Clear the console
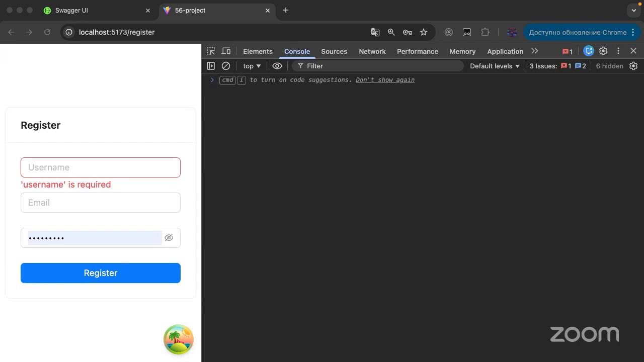644x362 pixels. coord(226,66)
